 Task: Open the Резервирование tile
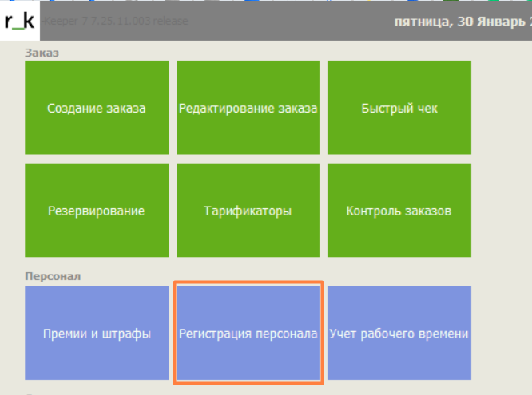[97, 211]
